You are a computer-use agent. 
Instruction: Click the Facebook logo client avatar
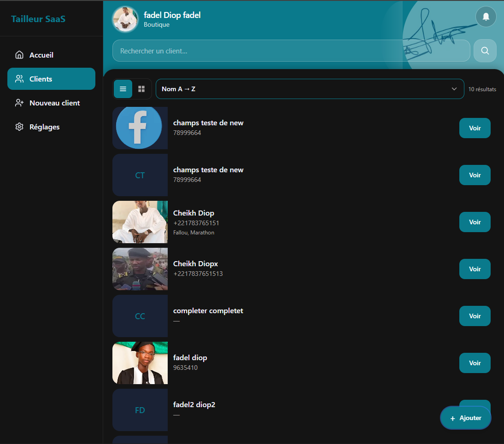click(140, 128)
